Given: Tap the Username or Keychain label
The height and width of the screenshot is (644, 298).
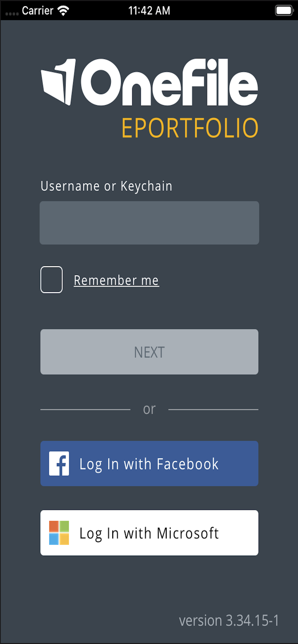Looking at the screenshot, I should point(107,186).
